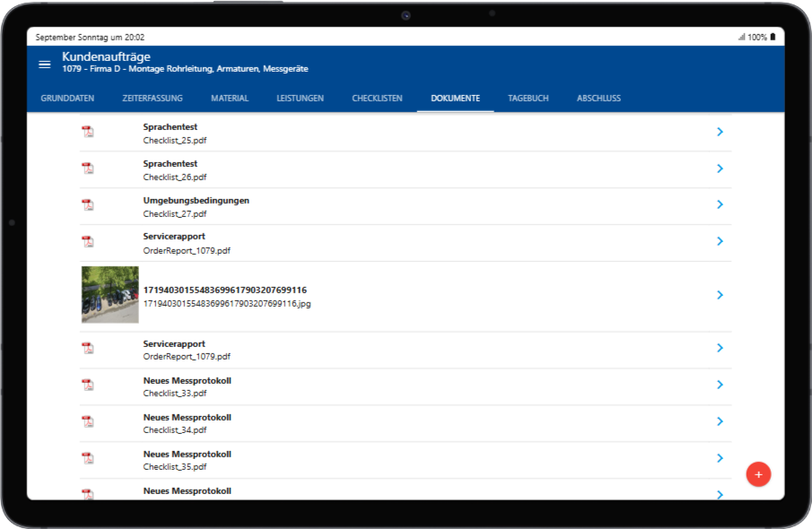812x529 pixels.
Task: Go to the Abschluss tab
Action: (x=598, y=99)
